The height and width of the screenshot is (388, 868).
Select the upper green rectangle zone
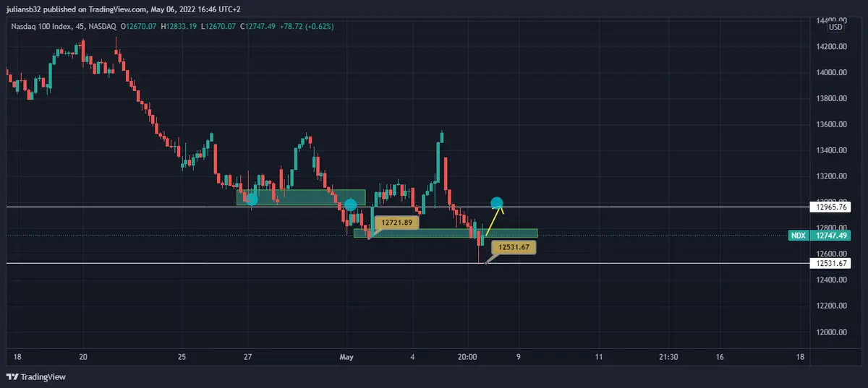pos(300,197)
